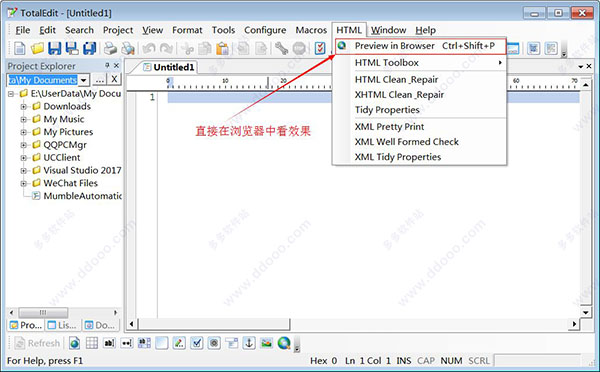The image size is (600, 372).
Task: Click the globe page icon next to Refresh
Action: pyautogui.click(x=75, y=343)
